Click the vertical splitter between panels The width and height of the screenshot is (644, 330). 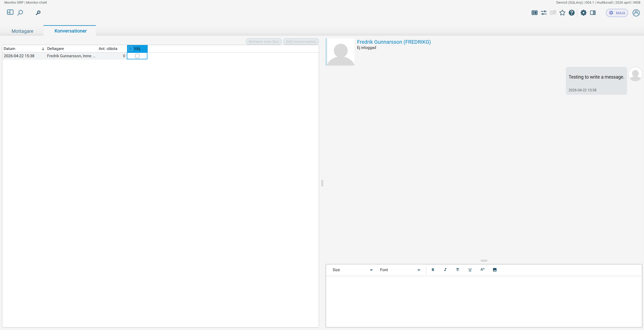click(x=322, y=183)
